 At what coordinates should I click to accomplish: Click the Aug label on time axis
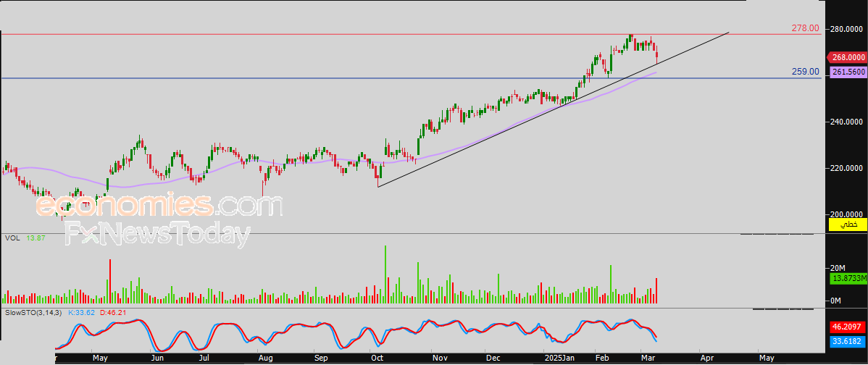point(266,358)
